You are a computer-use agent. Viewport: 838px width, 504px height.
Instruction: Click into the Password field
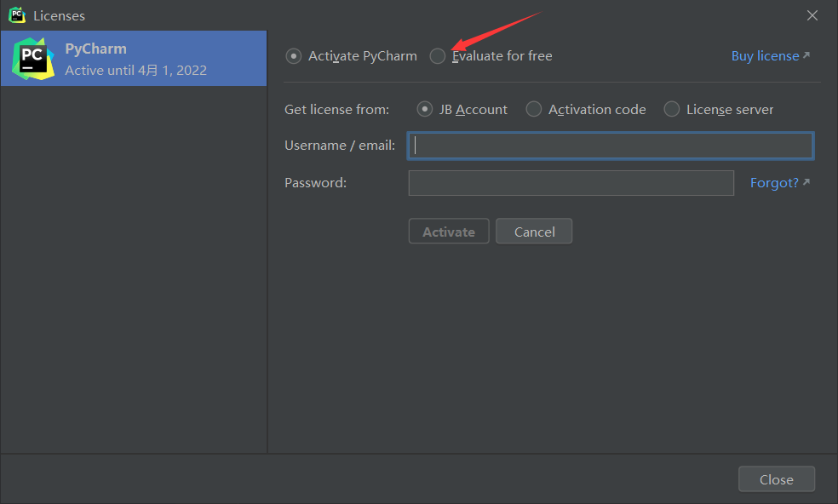coord(571,183)
